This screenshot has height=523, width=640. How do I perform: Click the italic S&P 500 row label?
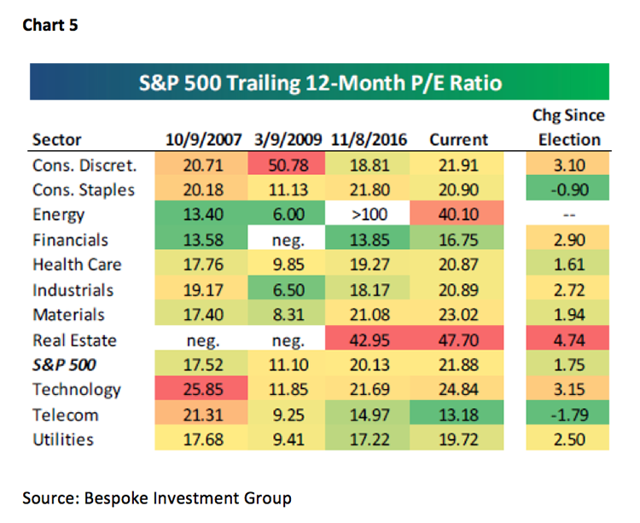pyautogui.click(x=64, y=365)
